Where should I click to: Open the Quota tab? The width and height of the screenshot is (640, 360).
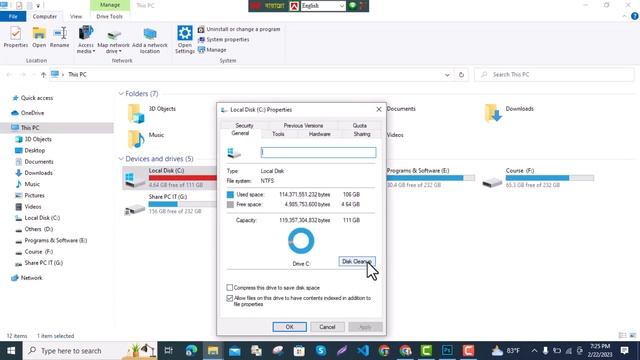[x=360, y=126]
